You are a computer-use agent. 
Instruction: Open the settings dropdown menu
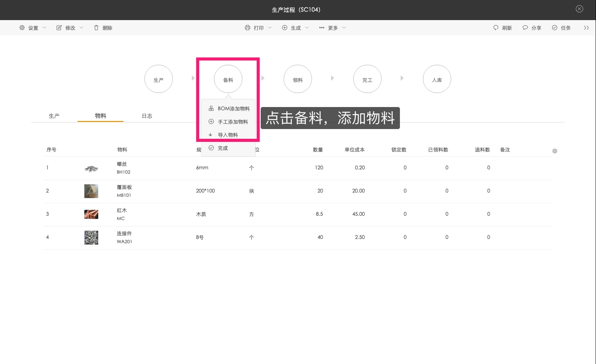[x=33, y=28]
